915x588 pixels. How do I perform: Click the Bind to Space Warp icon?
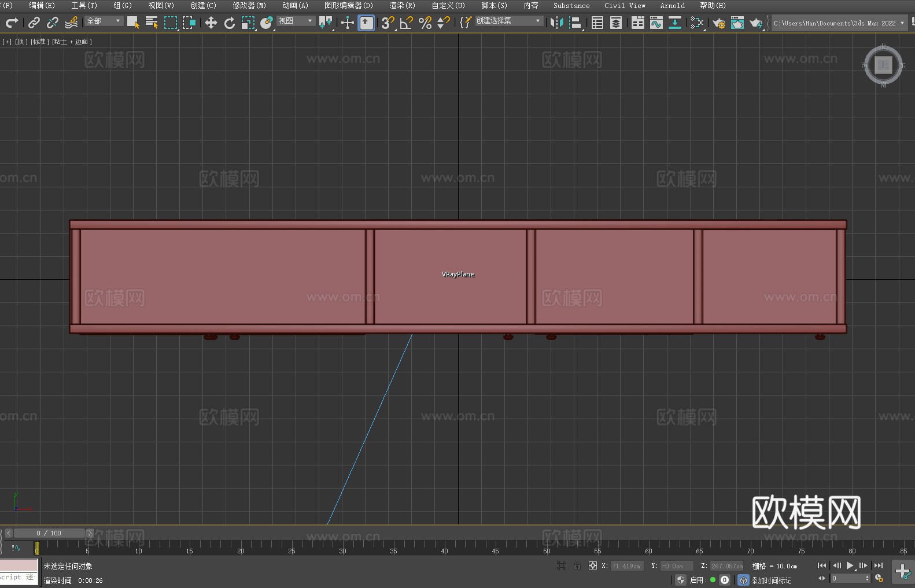pos(71,23)
